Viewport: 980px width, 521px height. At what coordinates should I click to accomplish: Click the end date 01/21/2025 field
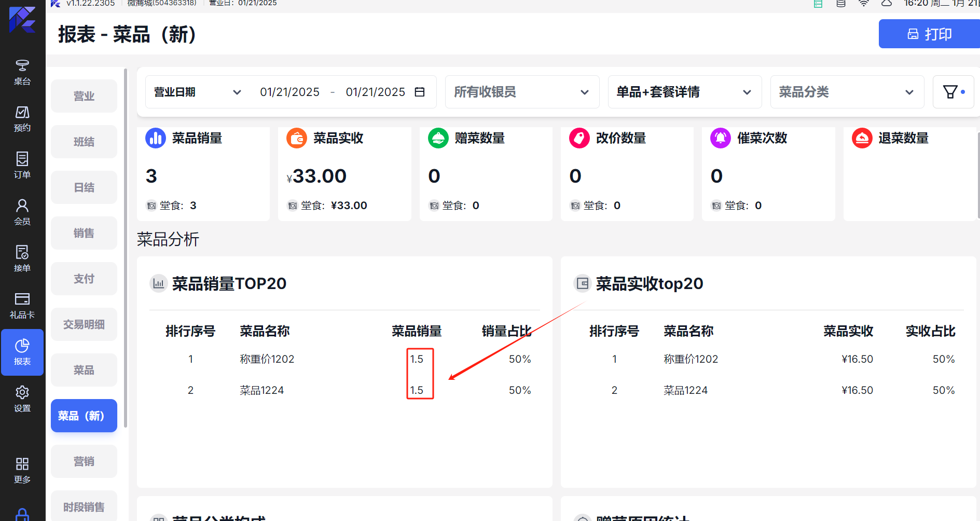(375, 92)
